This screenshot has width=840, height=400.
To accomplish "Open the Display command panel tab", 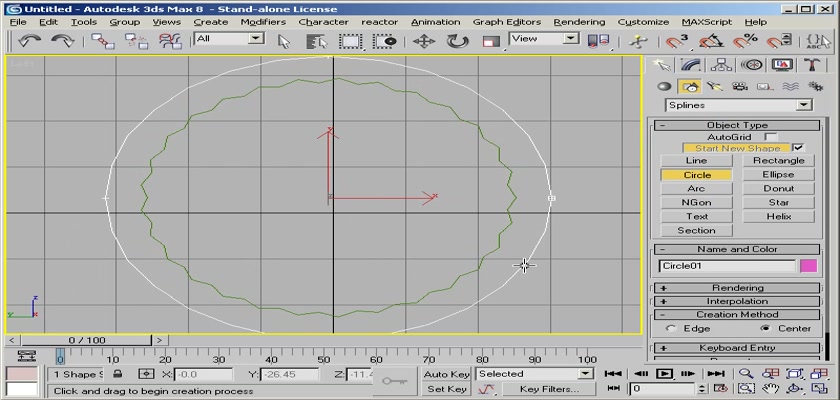I will click(x=782, y=65).
